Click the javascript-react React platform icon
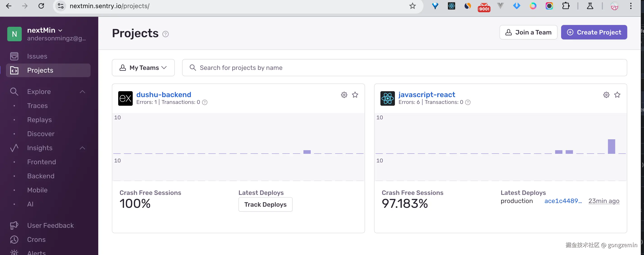 [x=387, y=98]
